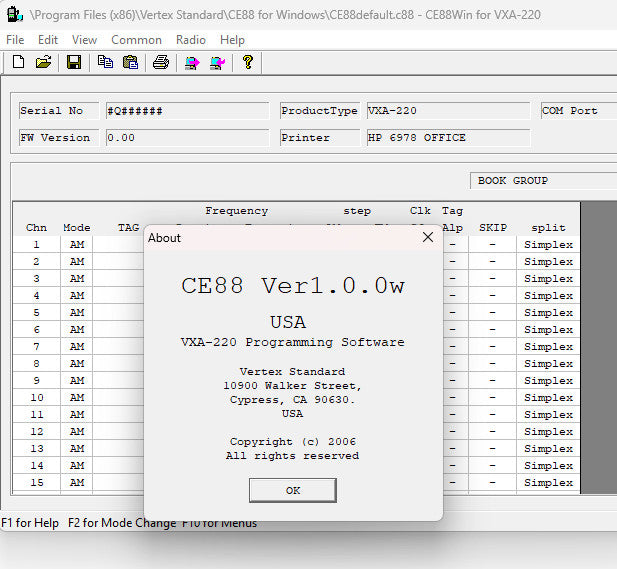Click the Print toolbar icon

161,62
